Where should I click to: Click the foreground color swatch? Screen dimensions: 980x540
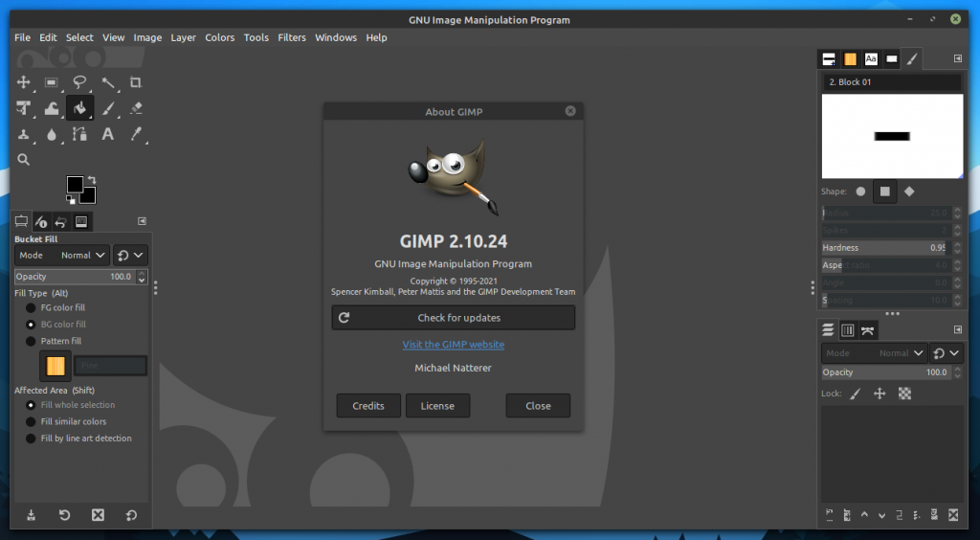click(75, 184)
